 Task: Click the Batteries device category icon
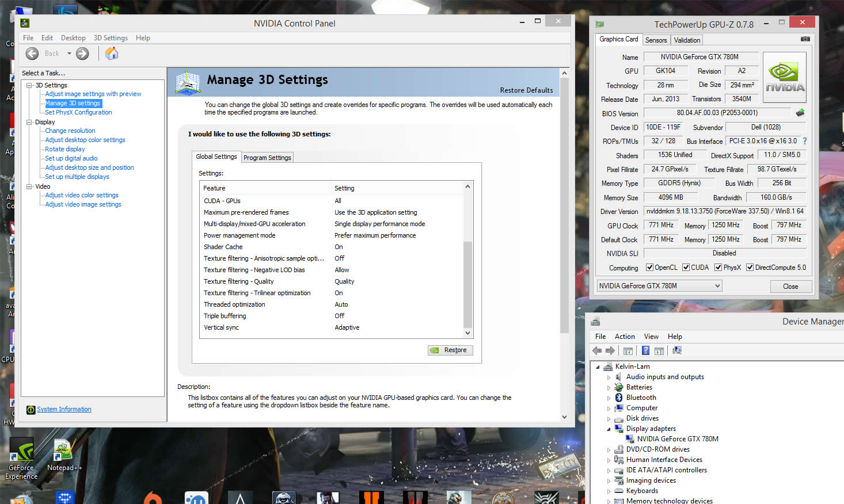[x=619, y=387]
